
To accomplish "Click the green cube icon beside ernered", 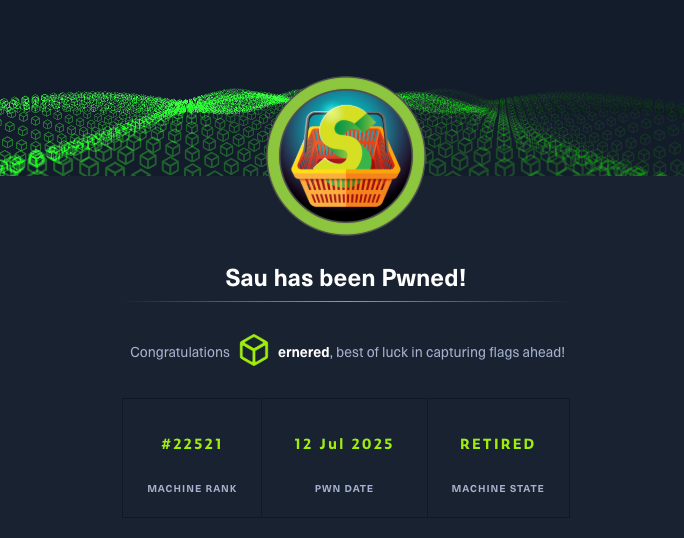I will pos(253,350).
